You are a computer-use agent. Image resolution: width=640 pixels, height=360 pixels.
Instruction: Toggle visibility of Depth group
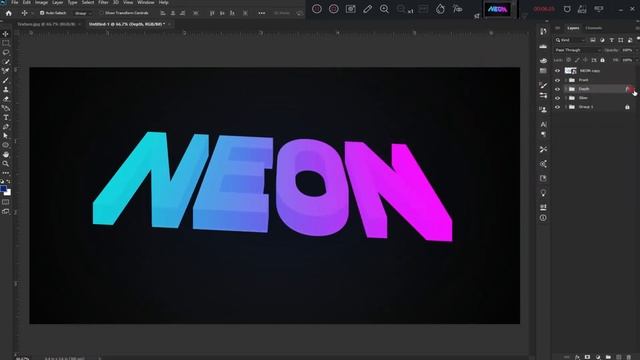557,89
